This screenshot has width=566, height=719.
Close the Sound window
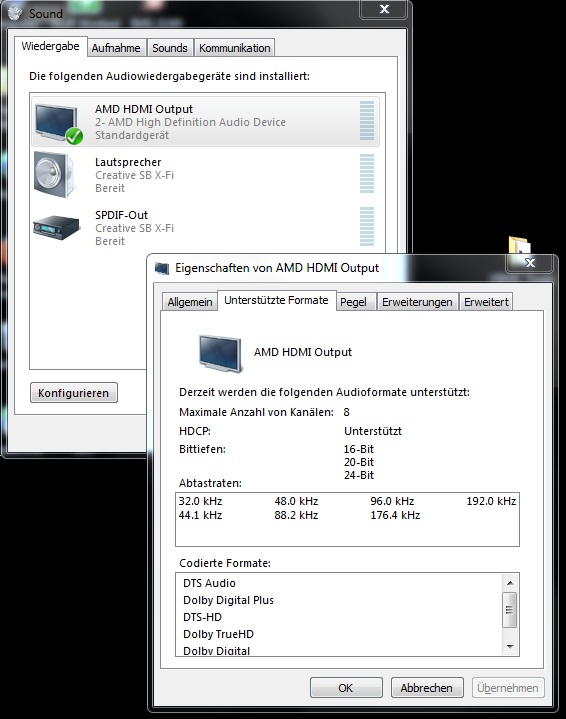point(384,9)
